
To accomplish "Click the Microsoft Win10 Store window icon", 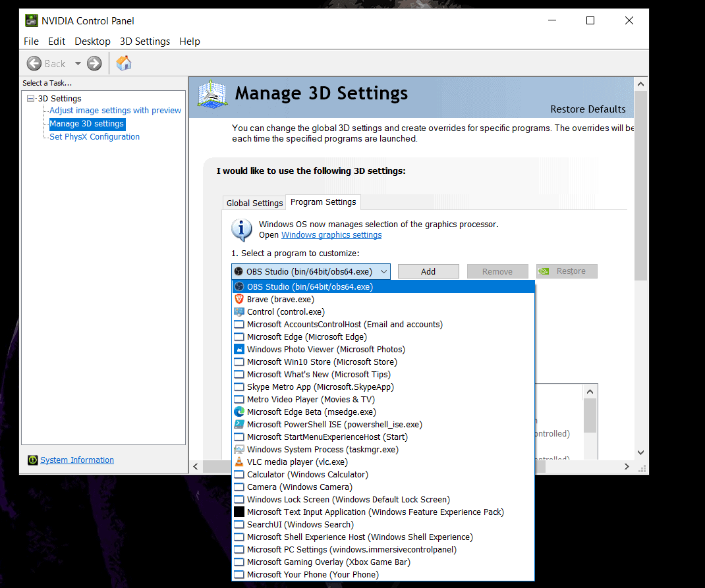I will (239, 361).
